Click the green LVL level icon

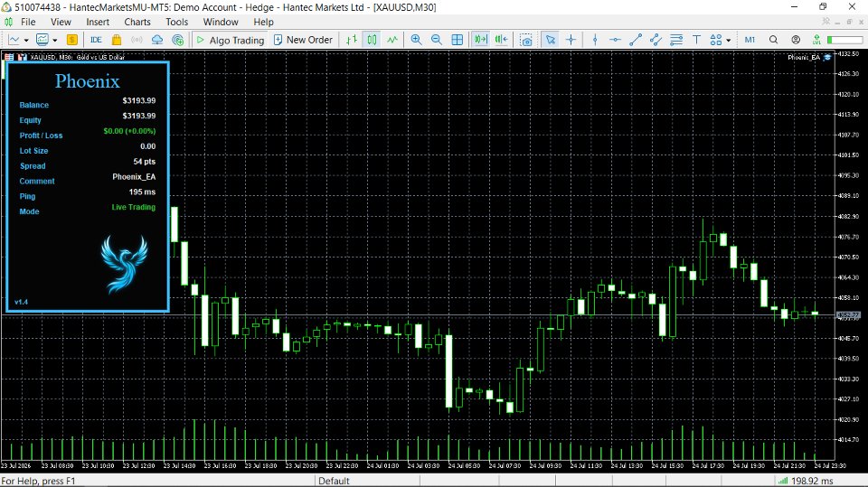pos(816,40)
